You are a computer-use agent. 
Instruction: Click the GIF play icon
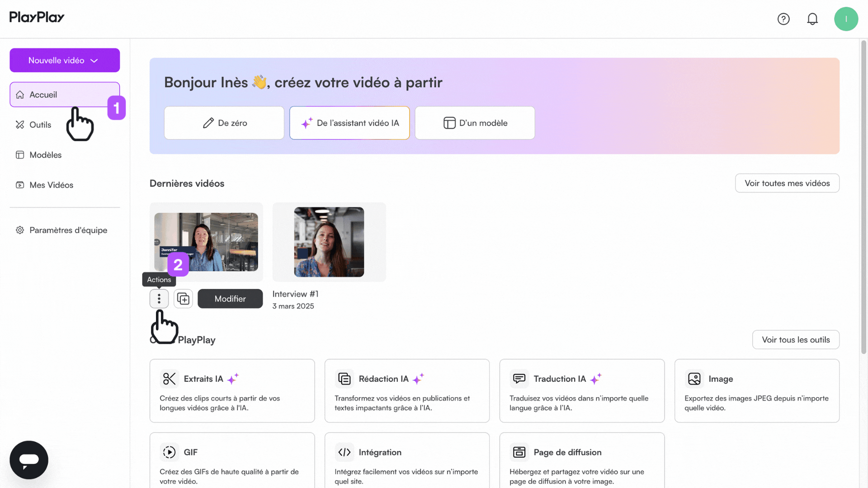pos(169,452)
